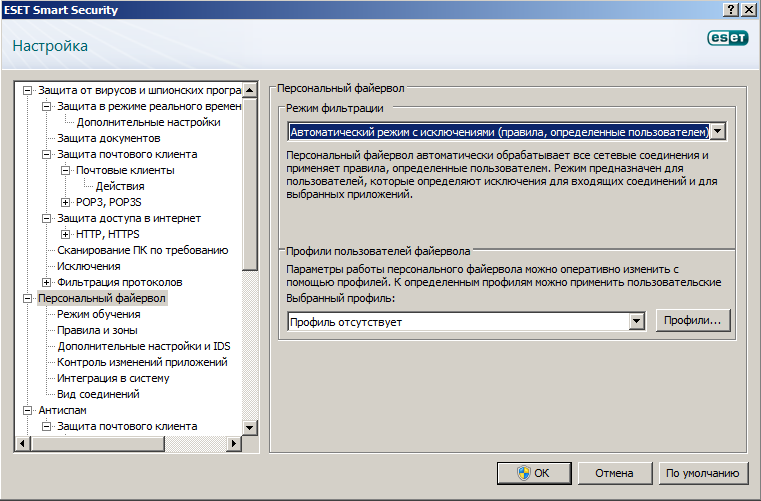Collapse Защита в режиме реального времени node

pyautogui.click(x=47, y=106)
